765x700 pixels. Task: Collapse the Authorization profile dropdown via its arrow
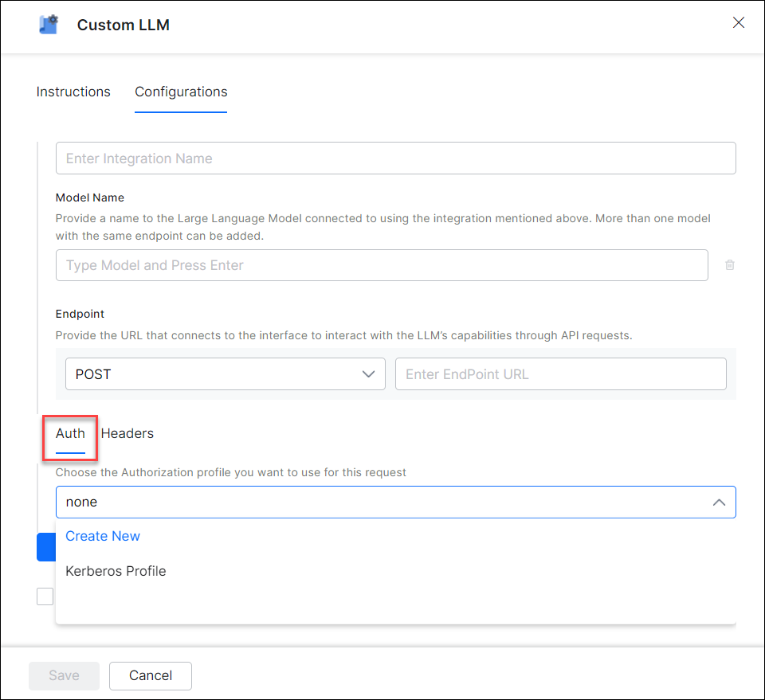tap(719, 502)
